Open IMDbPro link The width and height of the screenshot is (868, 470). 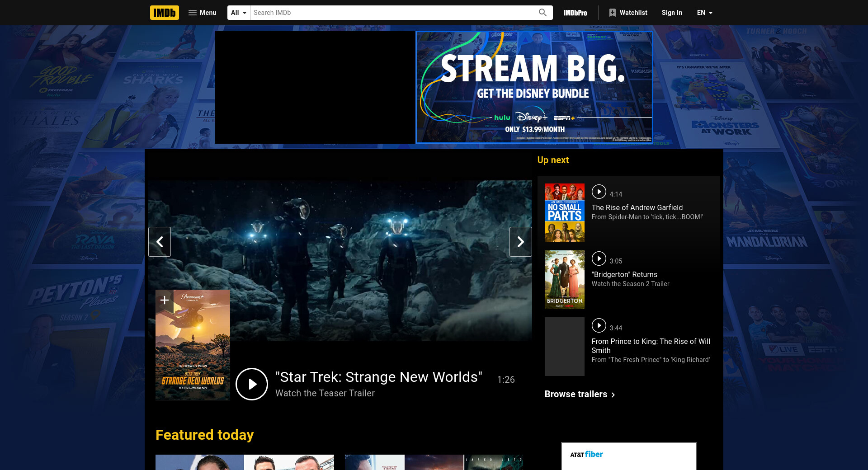[x=575, y=13]
